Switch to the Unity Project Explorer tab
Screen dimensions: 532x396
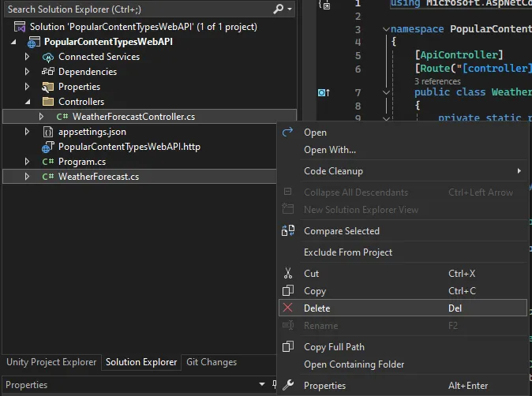tap(51, 362)
